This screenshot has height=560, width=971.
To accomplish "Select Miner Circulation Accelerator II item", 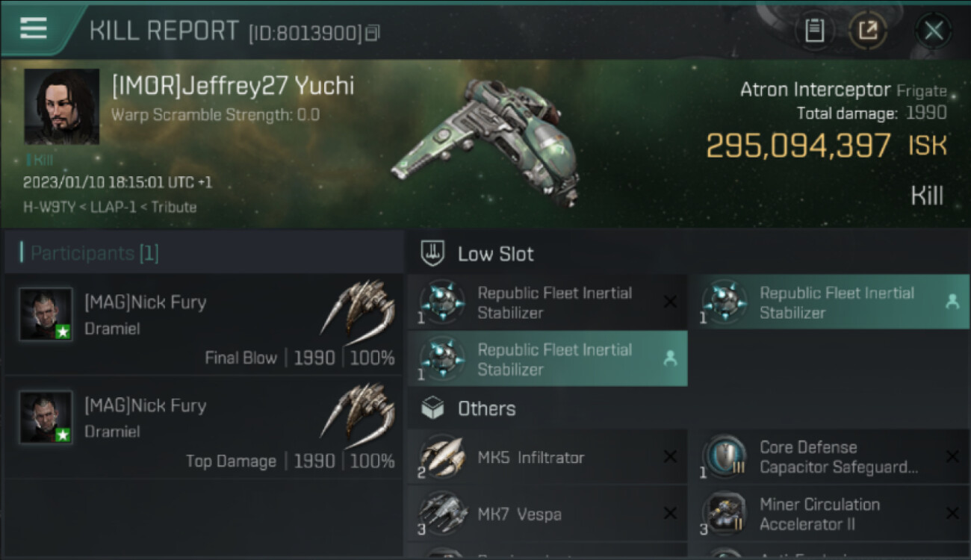I will pos(828,514).
